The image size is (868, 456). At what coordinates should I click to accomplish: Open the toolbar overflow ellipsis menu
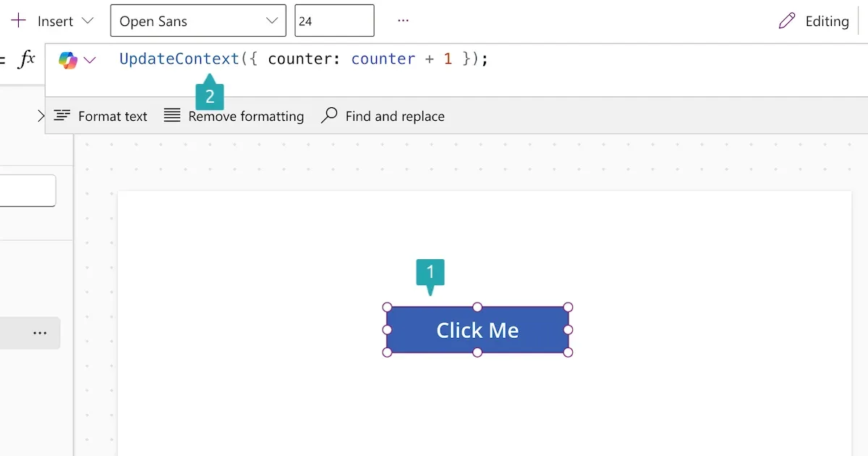pyautogui.click(x=404, y=21)
